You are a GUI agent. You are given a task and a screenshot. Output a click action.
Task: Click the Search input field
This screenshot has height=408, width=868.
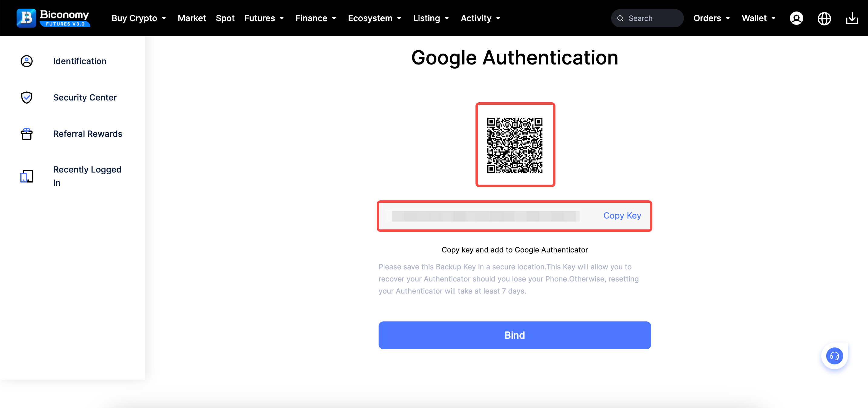coord(652,18)
